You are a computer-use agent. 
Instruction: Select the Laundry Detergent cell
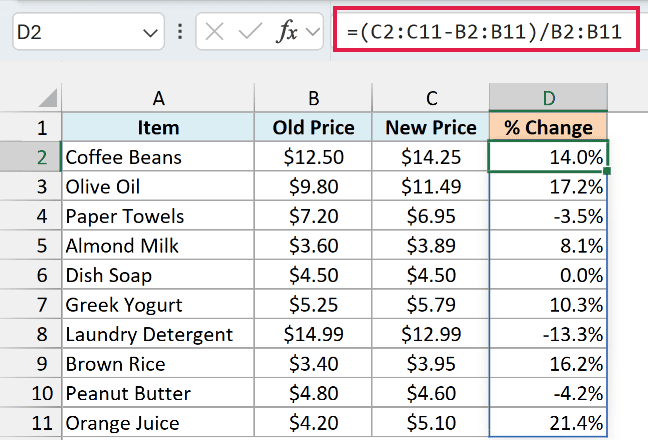pyautogui.click(x=158, y=334)
